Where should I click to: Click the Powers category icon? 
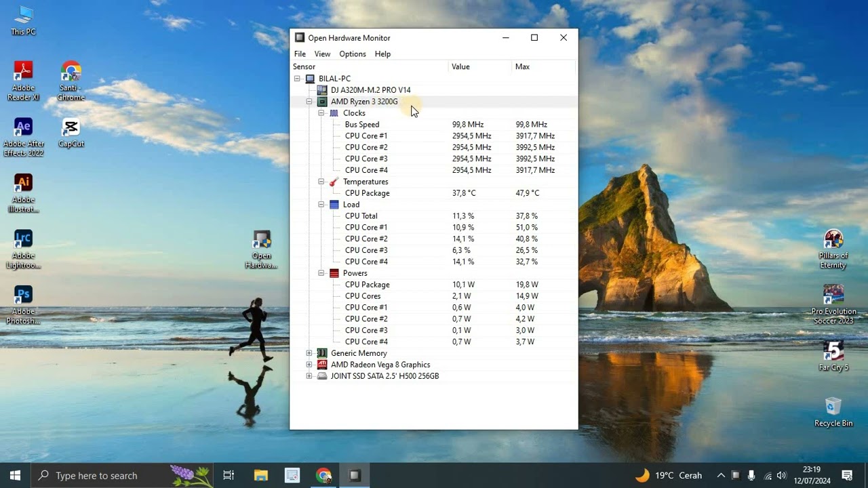click(x=334, y=273)
